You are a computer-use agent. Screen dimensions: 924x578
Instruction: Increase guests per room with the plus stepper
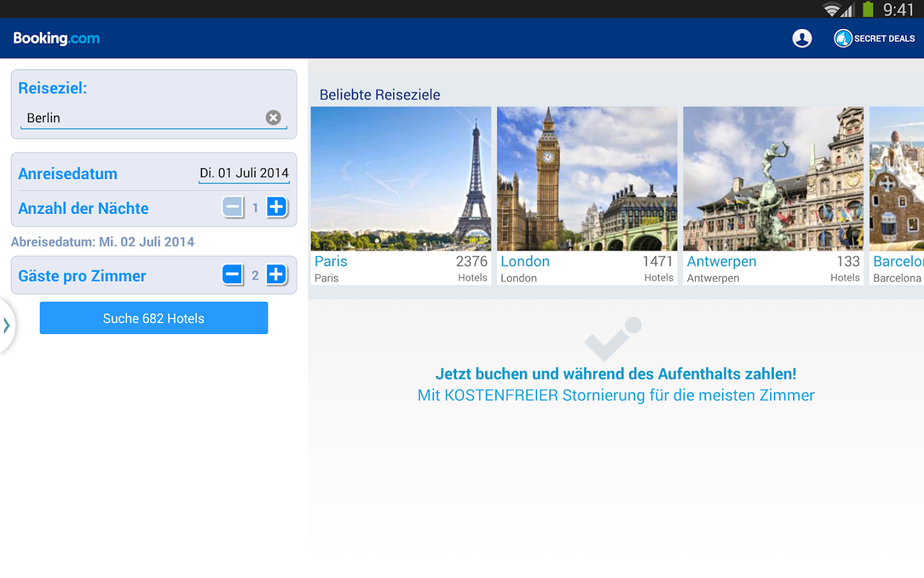pyautogui.click(x=277, y=274)
